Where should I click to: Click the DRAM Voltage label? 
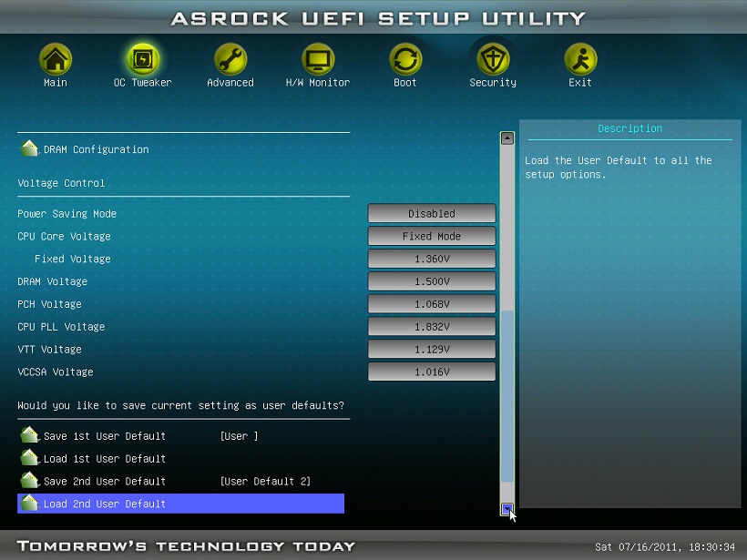[x=53, y=281]
